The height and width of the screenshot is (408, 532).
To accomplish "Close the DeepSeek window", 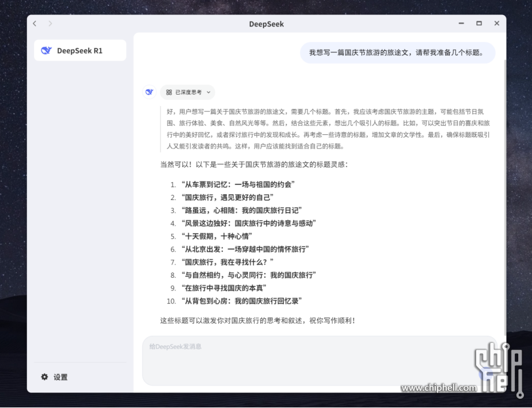I will [496, 24].
